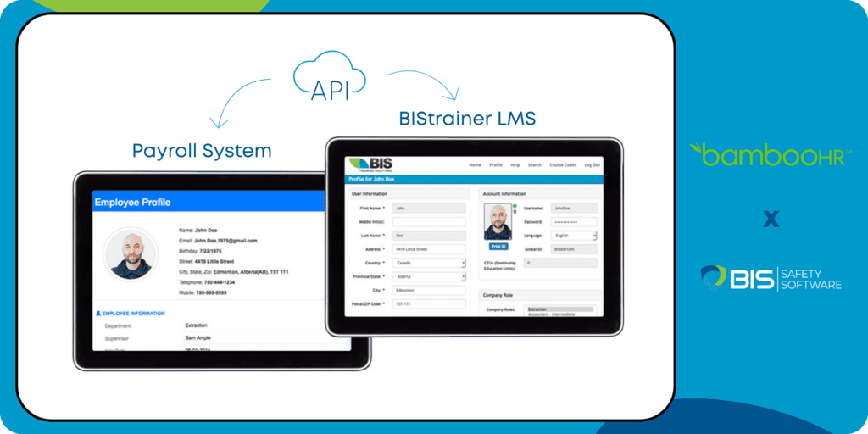
Task: Click the Employee Information person icon
Action: 98,314
